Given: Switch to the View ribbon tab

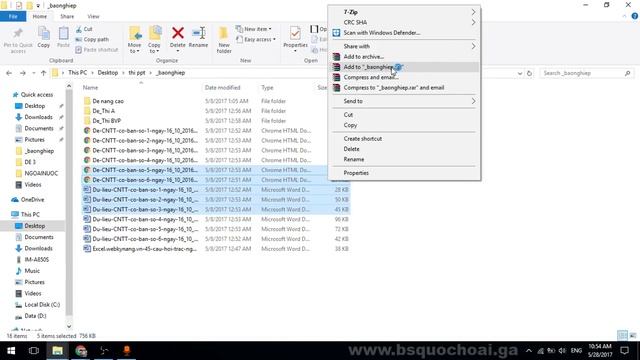Looking at the screenshot, I should pyautogui.click(x=93, y=16).
